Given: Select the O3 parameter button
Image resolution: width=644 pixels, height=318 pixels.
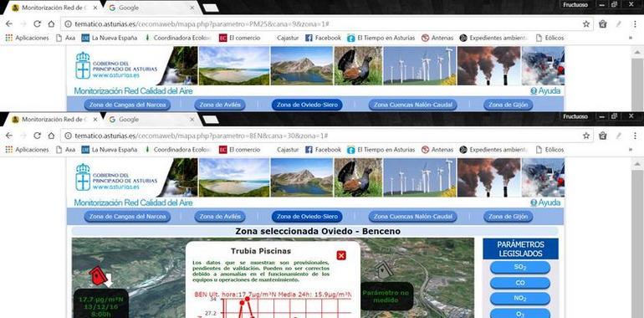Looking at the screenshot, I should pos(520,314).
